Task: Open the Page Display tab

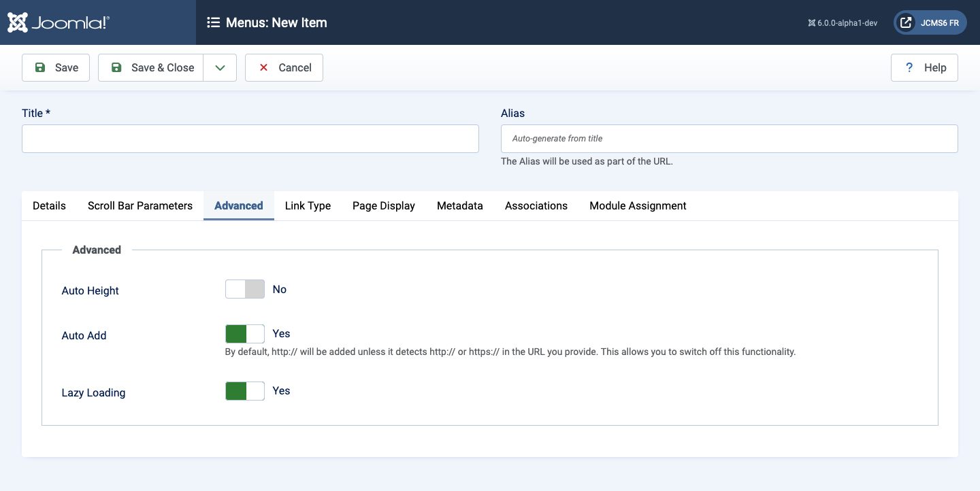Action: [384, 205]
